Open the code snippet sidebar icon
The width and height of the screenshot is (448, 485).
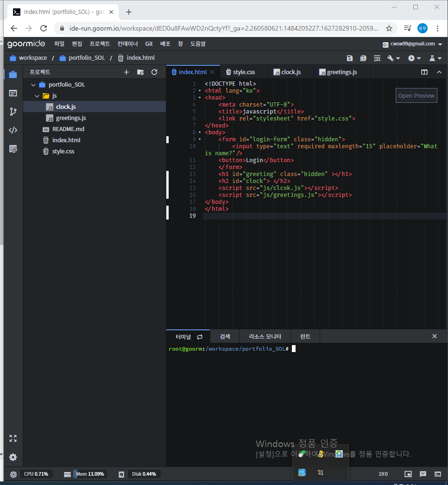click(x=13, y=130)
